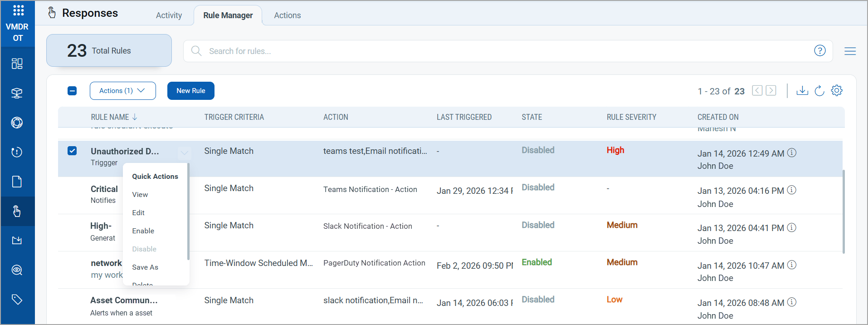The width and height of the screenshot is (868, 325).
Task: Refresh the rules table
Action: 819,91
